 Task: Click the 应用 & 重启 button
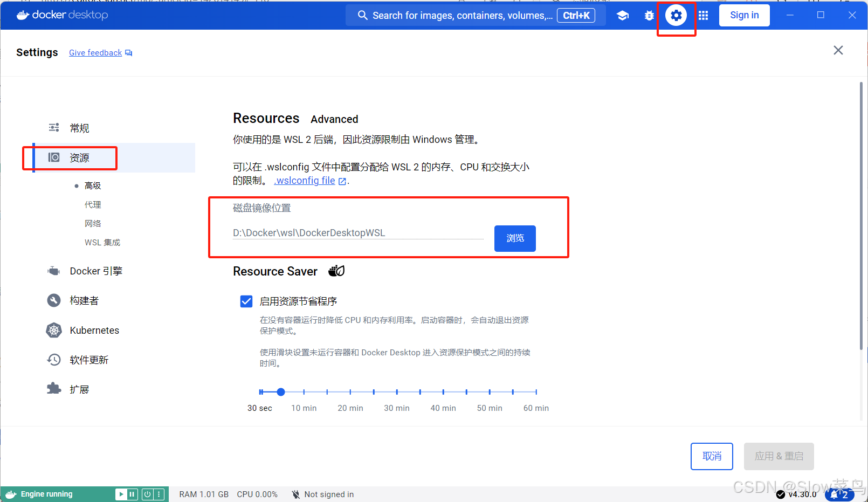[x=779, y=456]
